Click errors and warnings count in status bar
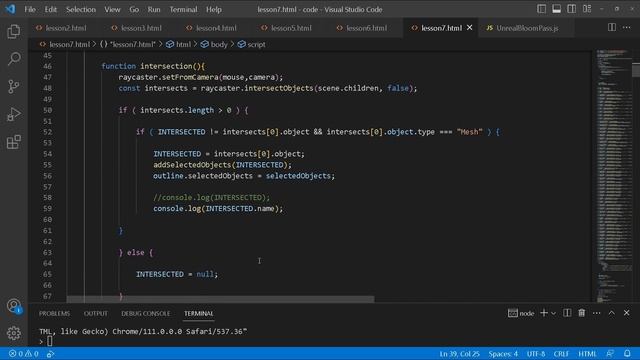Screen dimensions: 640x360 point(24,353)
